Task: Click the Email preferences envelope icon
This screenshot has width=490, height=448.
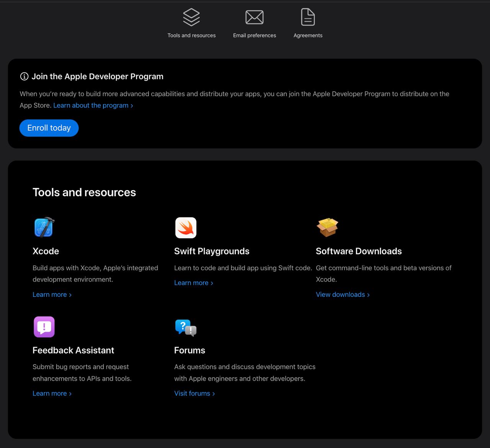Action: coord(255,17)
